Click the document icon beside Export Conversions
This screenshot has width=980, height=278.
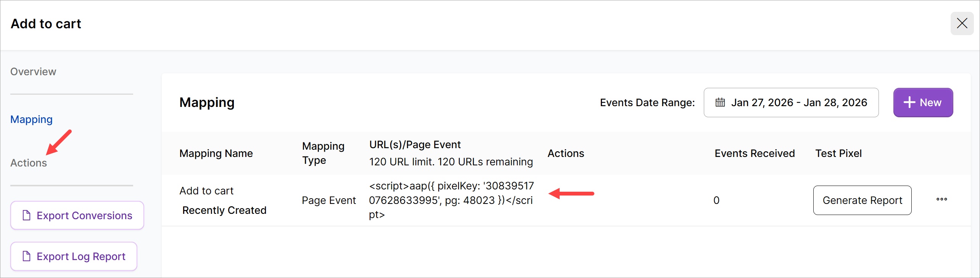pyautogui.click(x=27, y=215)
